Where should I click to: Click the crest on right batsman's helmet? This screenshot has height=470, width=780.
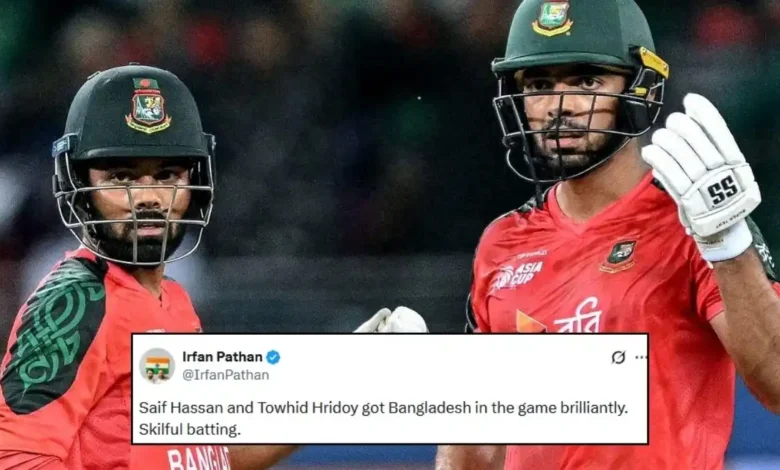pyautogui.click(x=552, y=18)
